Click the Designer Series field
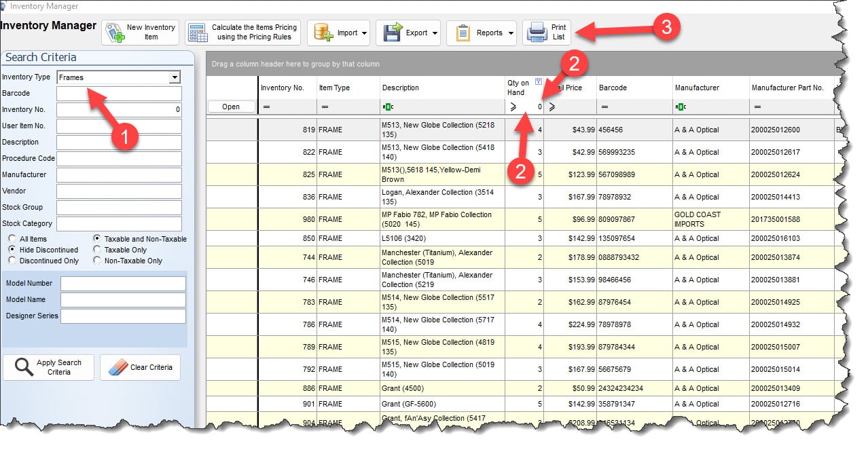This screenshot has height=452, width=868. coord(123,316)
